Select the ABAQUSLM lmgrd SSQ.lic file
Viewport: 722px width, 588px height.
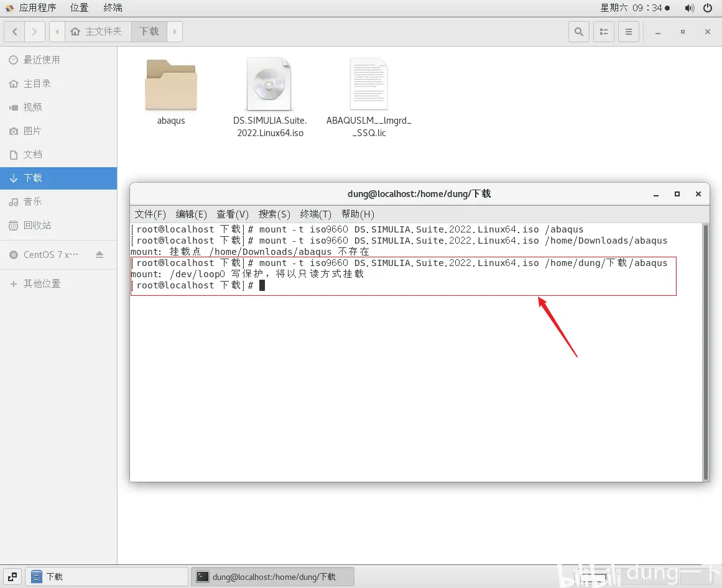[x=368, y=84]
